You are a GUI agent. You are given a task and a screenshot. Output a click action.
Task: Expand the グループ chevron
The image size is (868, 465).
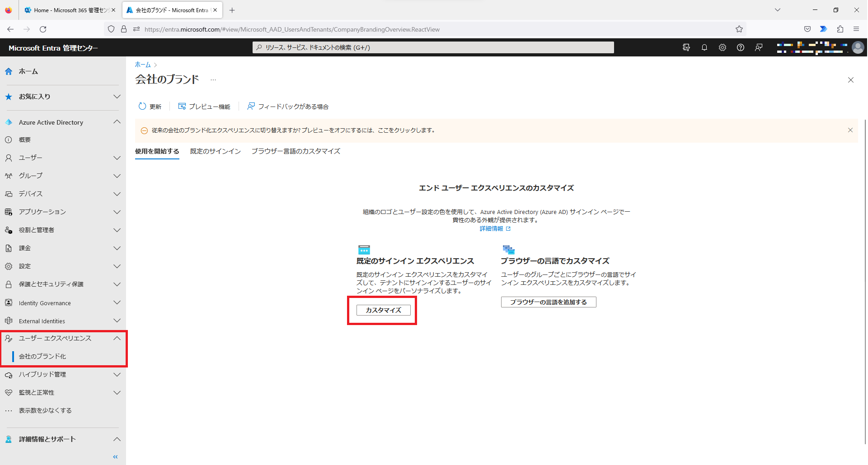pos(117,176)
